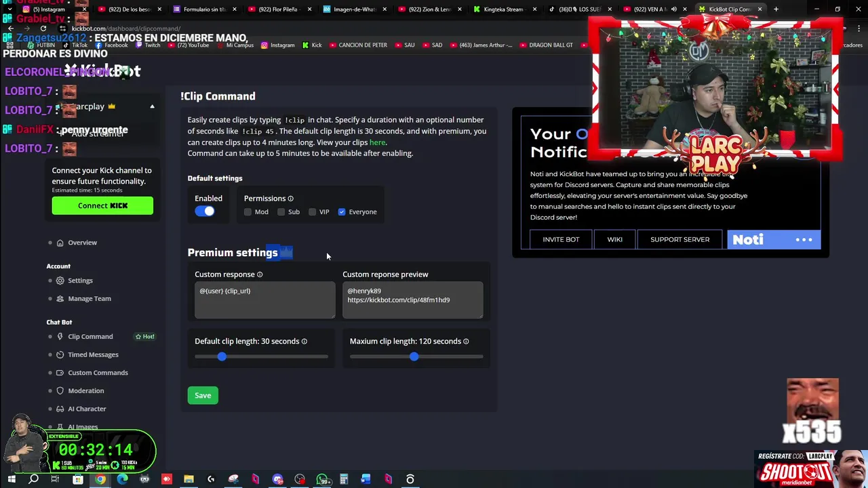Click the Settings gear icon in sidebar
Screen dimensions: 868x488
click(x=60, y=281)
